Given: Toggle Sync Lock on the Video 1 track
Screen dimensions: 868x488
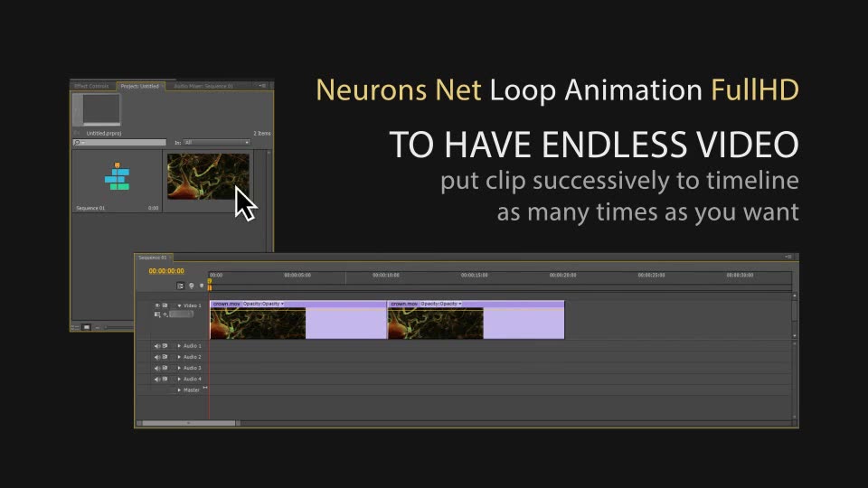Looking at the screenshot, I should 165,305.
